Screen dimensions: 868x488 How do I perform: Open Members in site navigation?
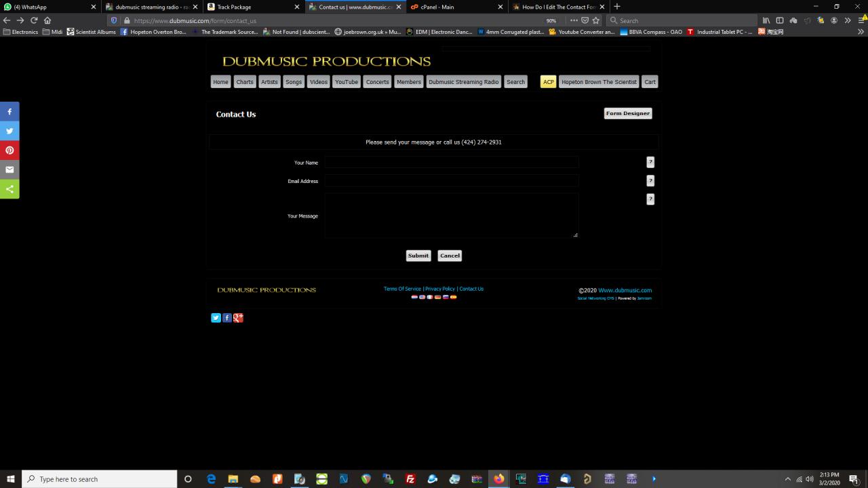(409, 82)
